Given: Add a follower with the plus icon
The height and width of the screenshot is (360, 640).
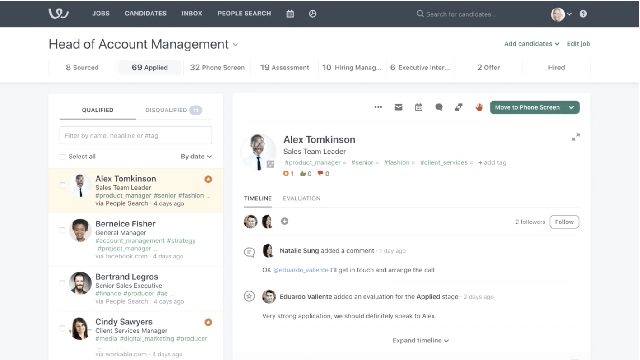Looking at the screenshot, I should pyautogui.click(x=284, y=221).
